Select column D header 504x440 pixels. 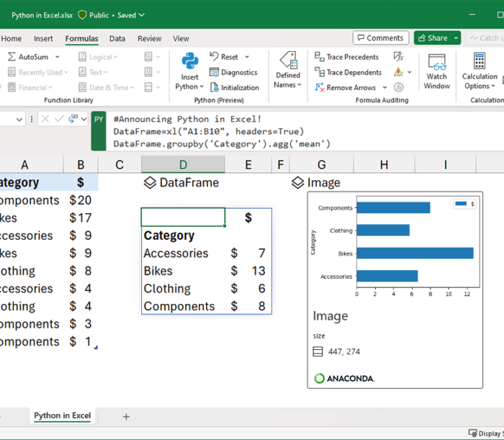click(x=183, y=165)
